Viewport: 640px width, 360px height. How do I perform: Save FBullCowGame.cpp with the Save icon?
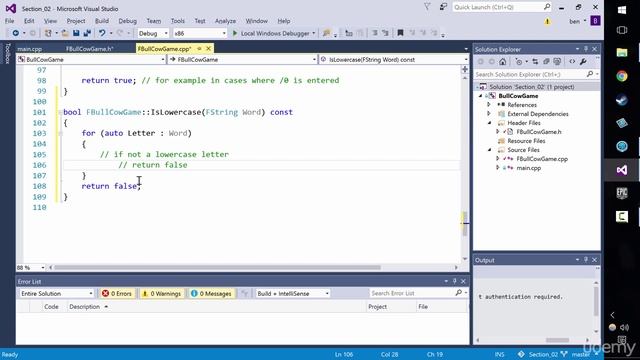point(76,33)
